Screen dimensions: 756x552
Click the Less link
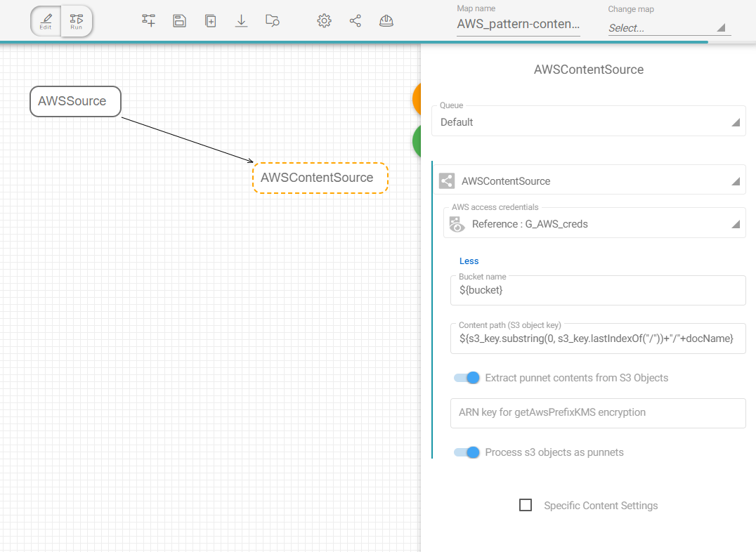pos(469,261)
